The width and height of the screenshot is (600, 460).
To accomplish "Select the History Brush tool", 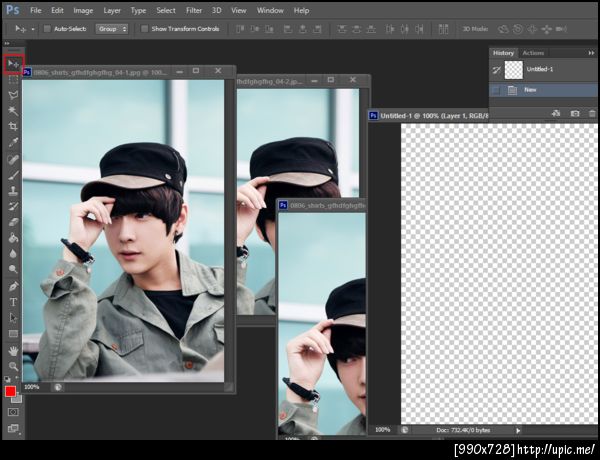I will pos(13,206).
